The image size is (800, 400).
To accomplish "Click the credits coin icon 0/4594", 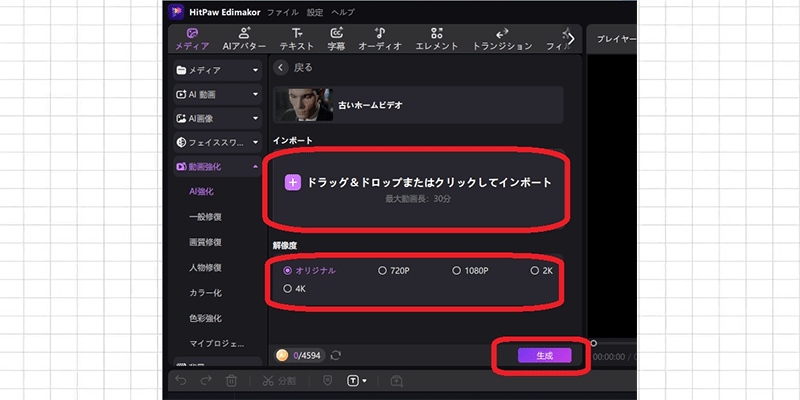I will pyautogui.click(x=282, y=356).
